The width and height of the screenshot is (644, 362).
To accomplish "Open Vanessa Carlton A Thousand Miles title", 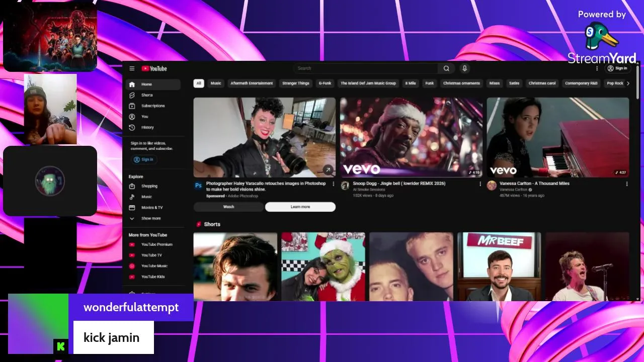I will pyautogui.click(x=534, y=184).
